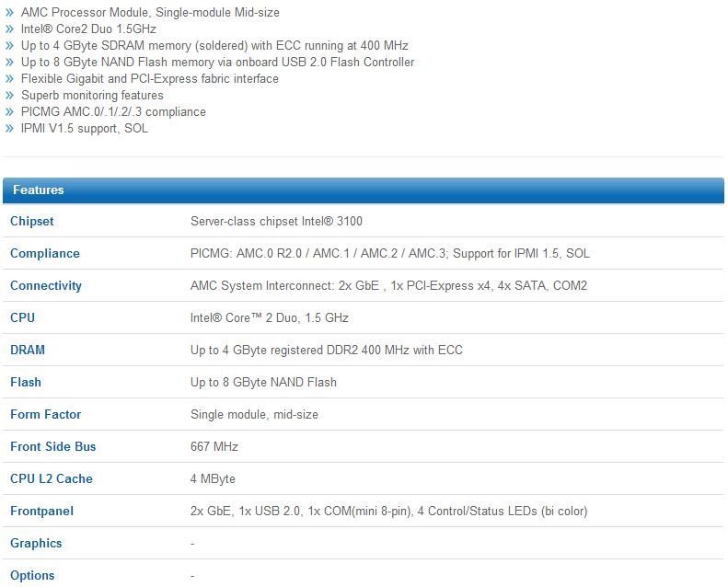Click the chevron bullet icon beside "IPMI V1.5 support"
728x587 pixels.
(x=10, y=129)
